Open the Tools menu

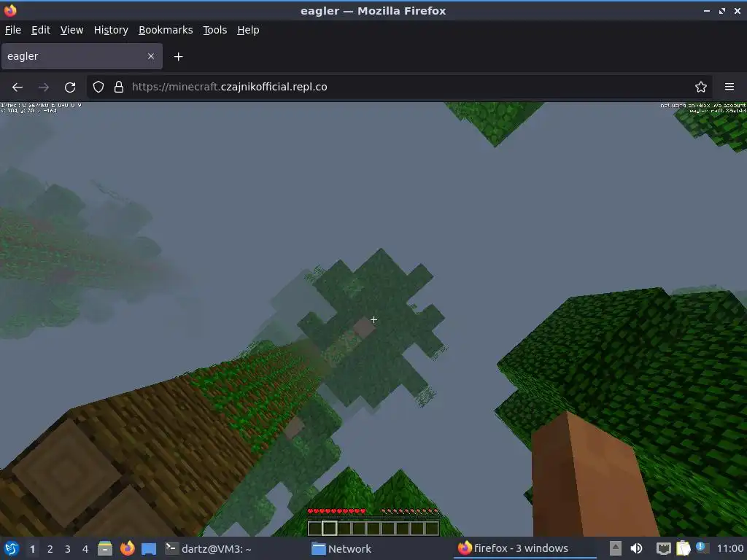214,30
